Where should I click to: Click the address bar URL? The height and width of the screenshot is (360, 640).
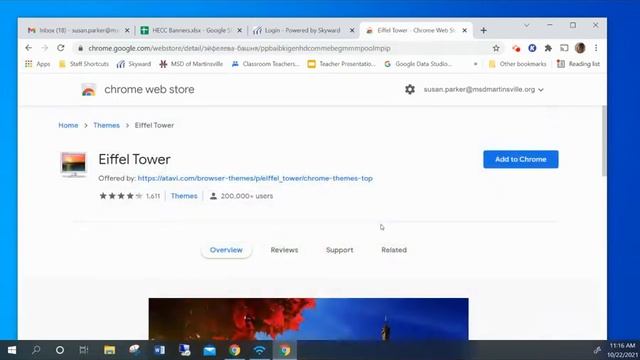pyautogui.click(x=239, y=48)
